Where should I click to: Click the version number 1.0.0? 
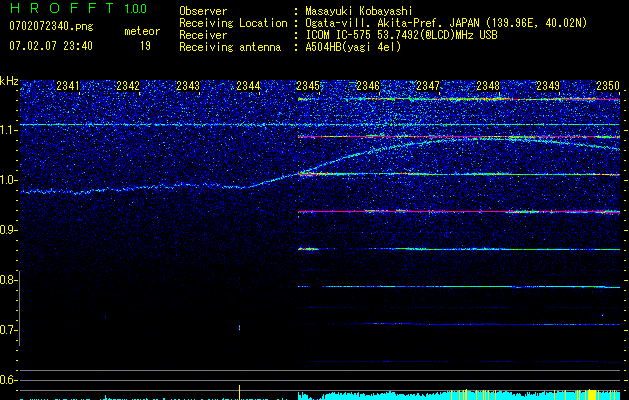[x=135, y=9]
